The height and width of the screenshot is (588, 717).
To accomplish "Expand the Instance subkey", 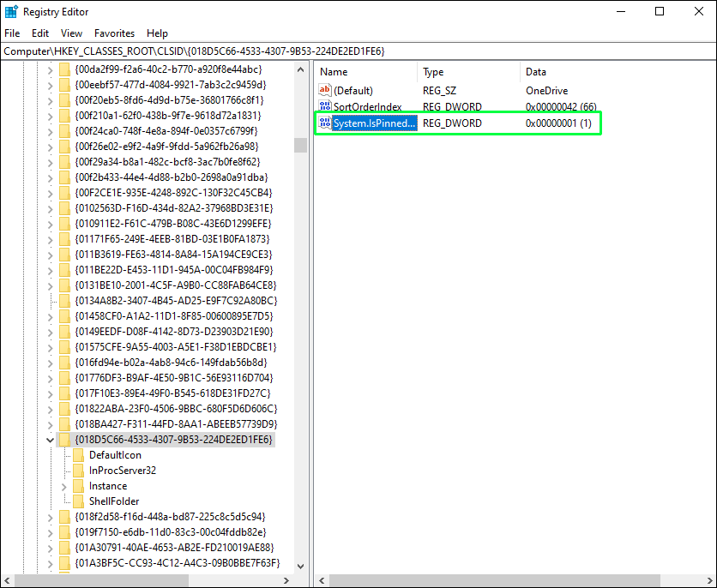I will pos(64,487).
